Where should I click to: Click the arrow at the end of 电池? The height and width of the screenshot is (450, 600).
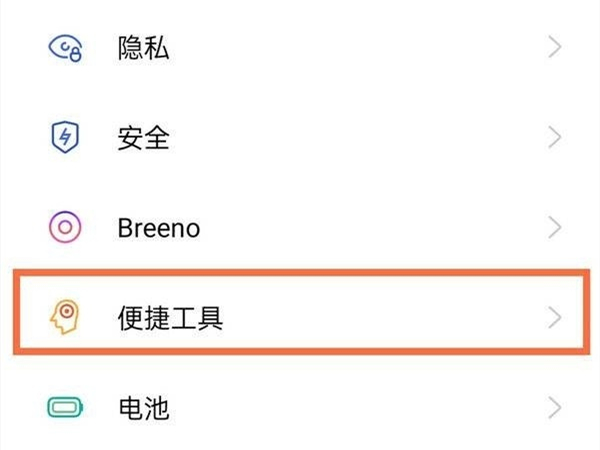point(555,408)
